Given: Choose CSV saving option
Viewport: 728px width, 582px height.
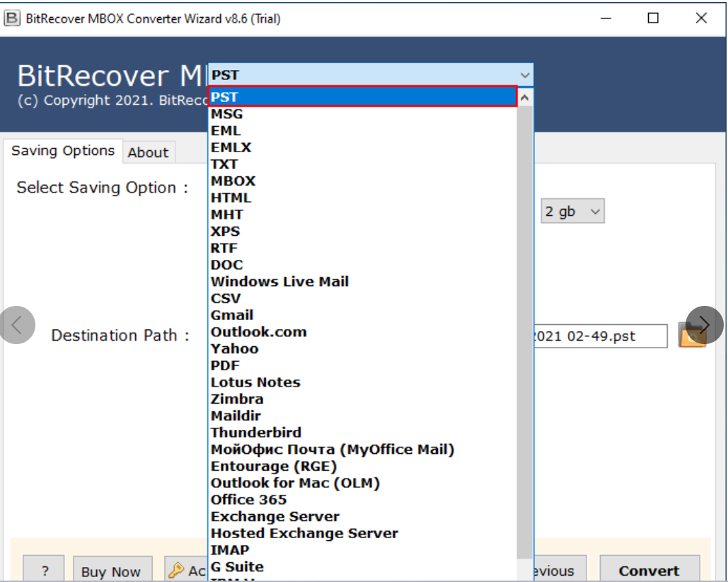Looking at the screenshot, I should [x=363, y=298].
